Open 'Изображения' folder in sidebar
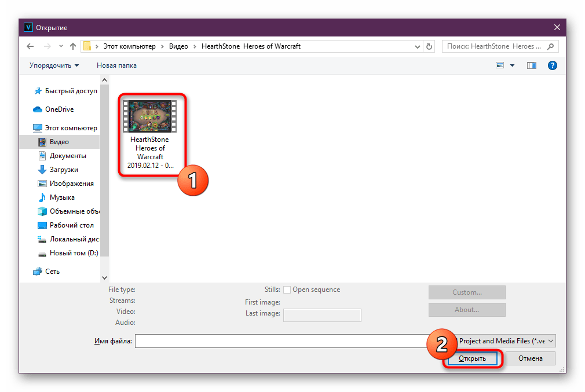Screen dimensions: 585x392 coord(65,184)
